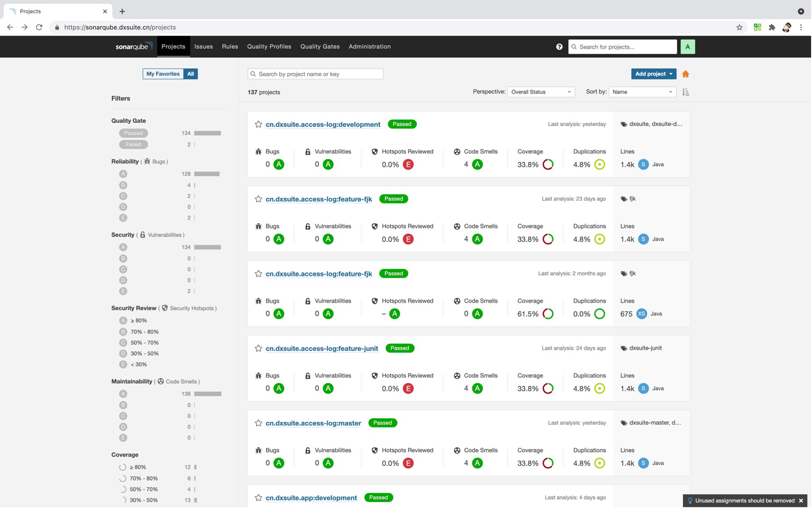
Task: Open SonarQube help question mark icon
Action: (559, 47)
